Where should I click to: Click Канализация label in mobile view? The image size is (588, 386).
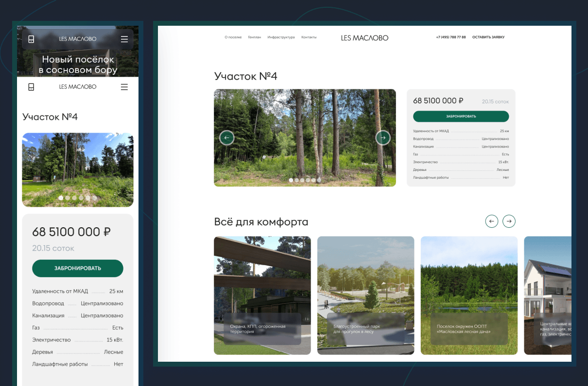tap(48, 316)
